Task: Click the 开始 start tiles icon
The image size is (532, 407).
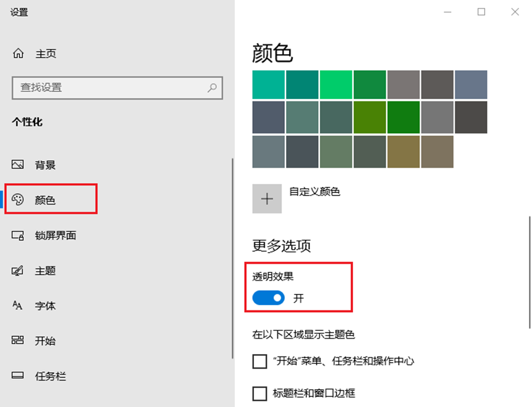Action: point(18,340)
